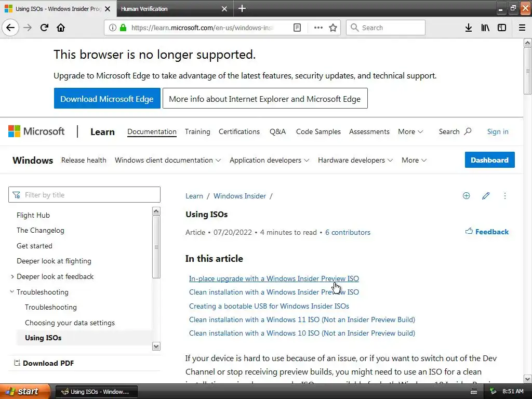
Task: Click the browser Forward arrow button
Action: coord(28,28)
